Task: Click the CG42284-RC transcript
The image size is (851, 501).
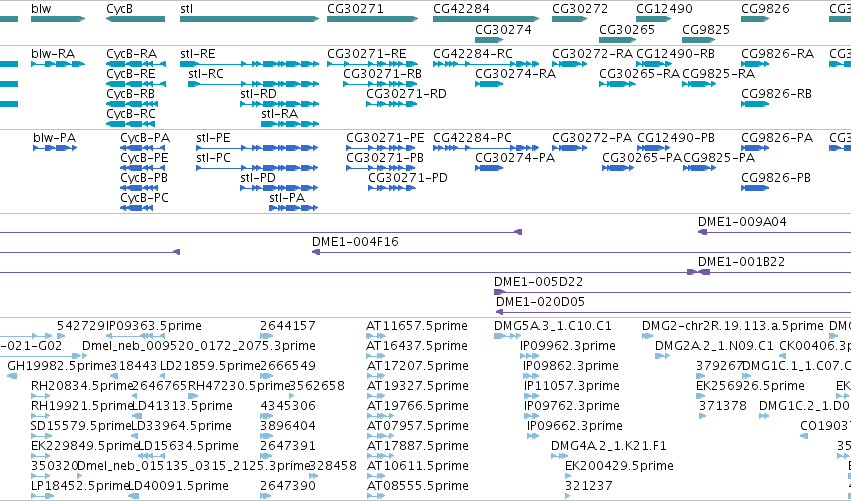Action: pyautogui.click(x=486, y=64)
